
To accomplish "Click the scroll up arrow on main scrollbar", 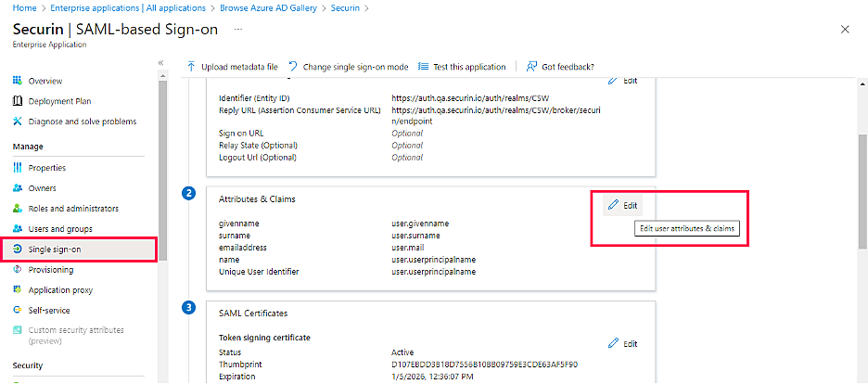I will (862, 83).
